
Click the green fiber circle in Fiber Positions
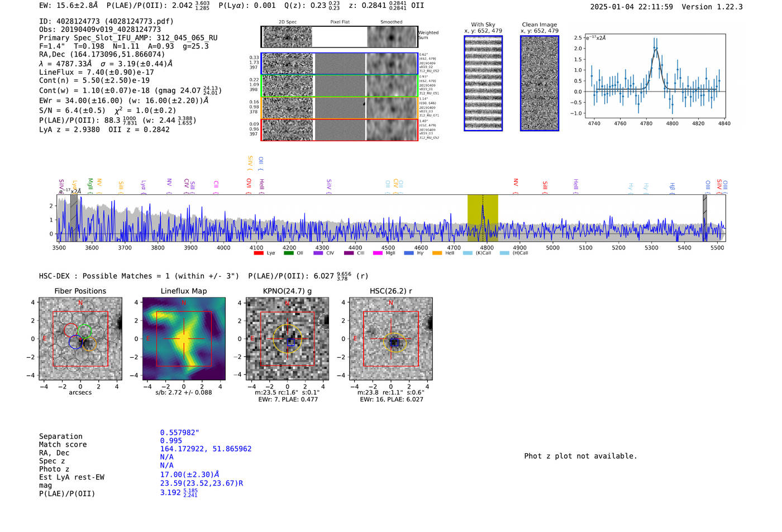[85, 330]
